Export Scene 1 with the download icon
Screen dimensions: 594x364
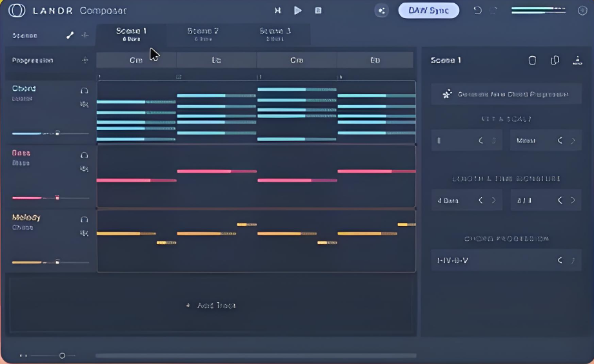(577, 61)
